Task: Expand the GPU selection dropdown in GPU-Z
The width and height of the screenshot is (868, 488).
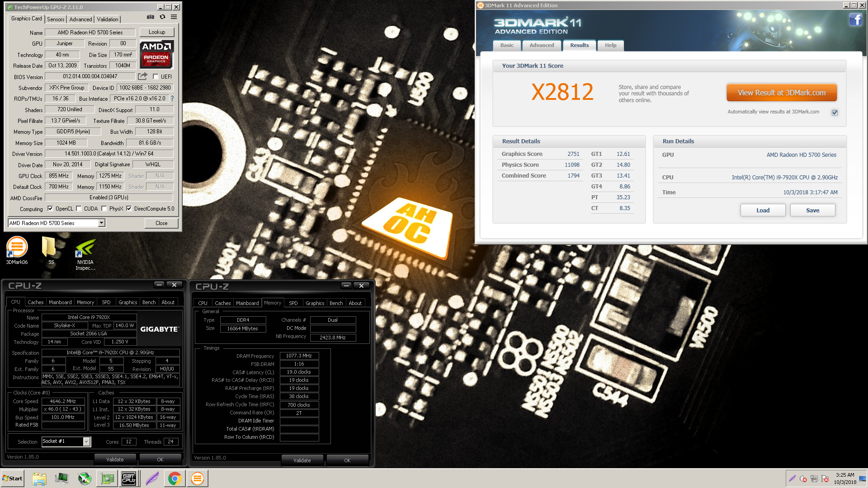Action: [102, 223]
